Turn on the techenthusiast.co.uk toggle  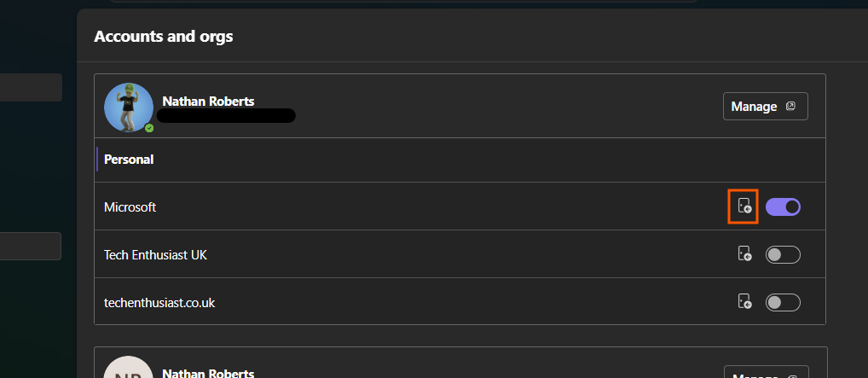(783, 302)
